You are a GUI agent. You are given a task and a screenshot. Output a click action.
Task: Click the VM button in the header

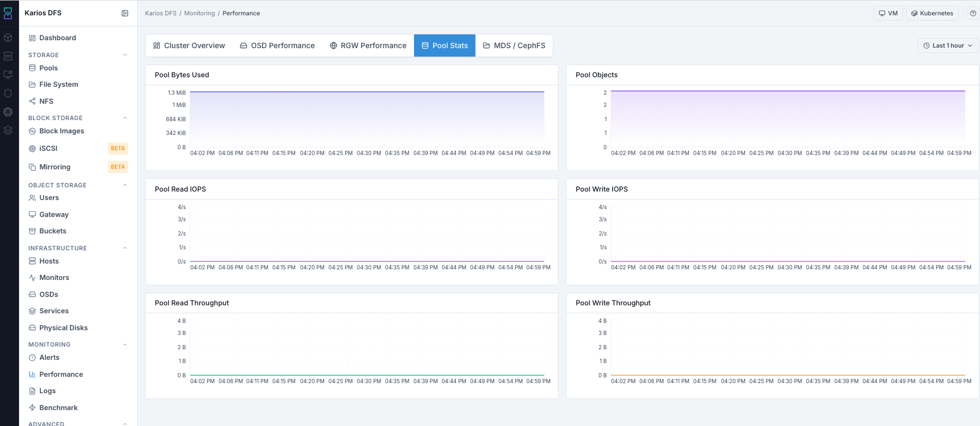(888, 13)
